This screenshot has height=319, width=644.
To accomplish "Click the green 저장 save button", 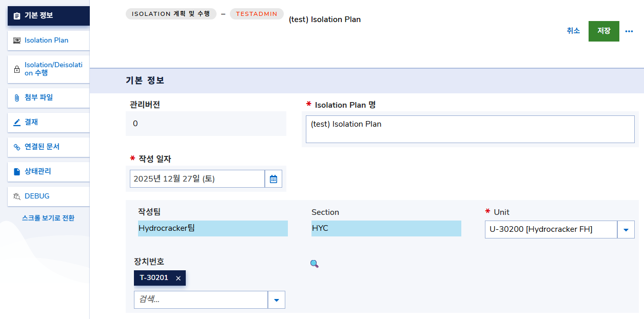I will pos(603,31).
